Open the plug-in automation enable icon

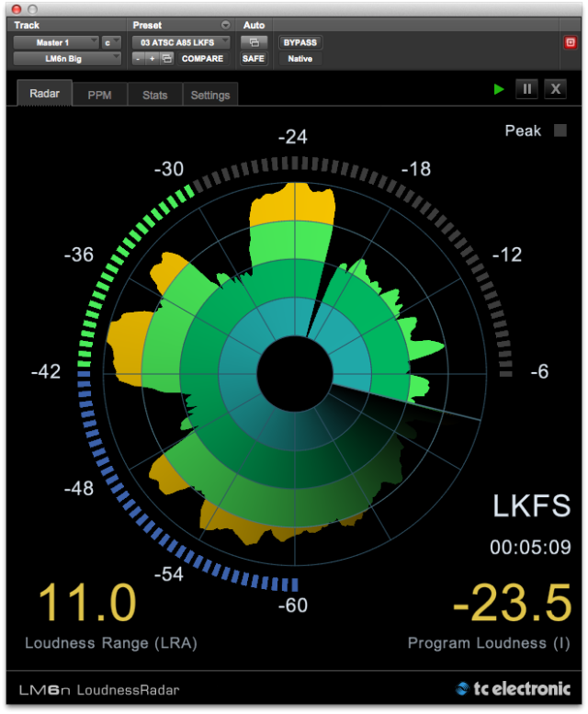point(253,42)
